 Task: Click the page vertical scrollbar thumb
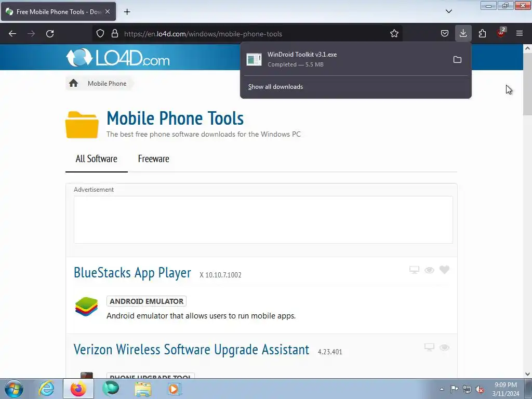pyautogui.click(x=527, y=84)
